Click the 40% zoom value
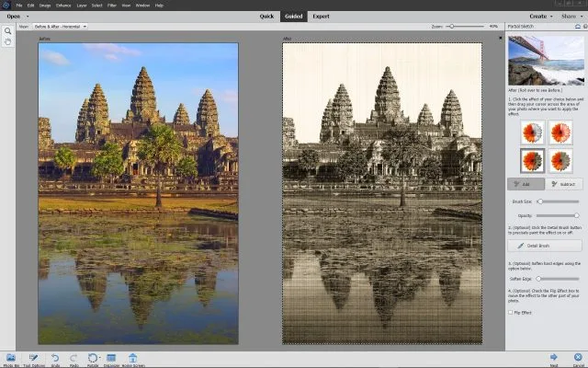Screen dimensions: 588x368 tap(493, 27)
